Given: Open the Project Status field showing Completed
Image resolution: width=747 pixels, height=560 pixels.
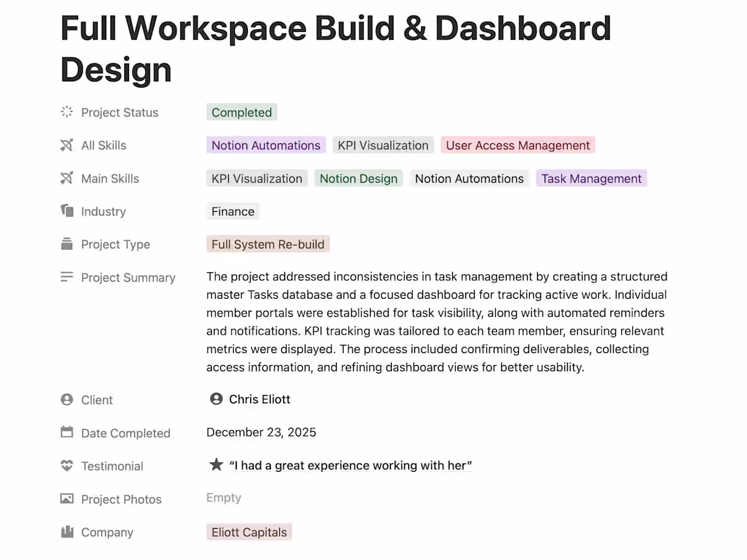Looking at the screenshot, I should [241, 112].
